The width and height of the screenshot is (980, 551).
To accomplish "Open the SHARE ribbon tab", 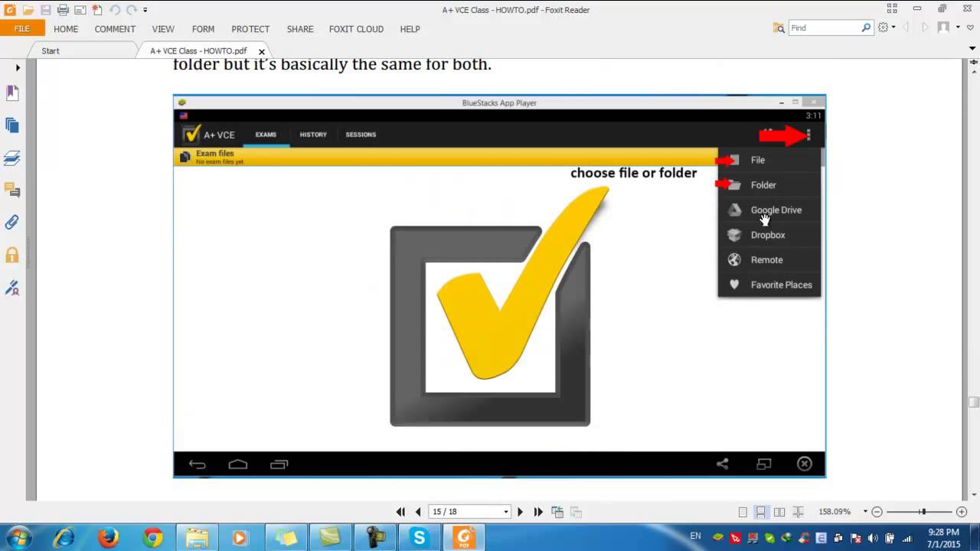I will tap(300, 29).
